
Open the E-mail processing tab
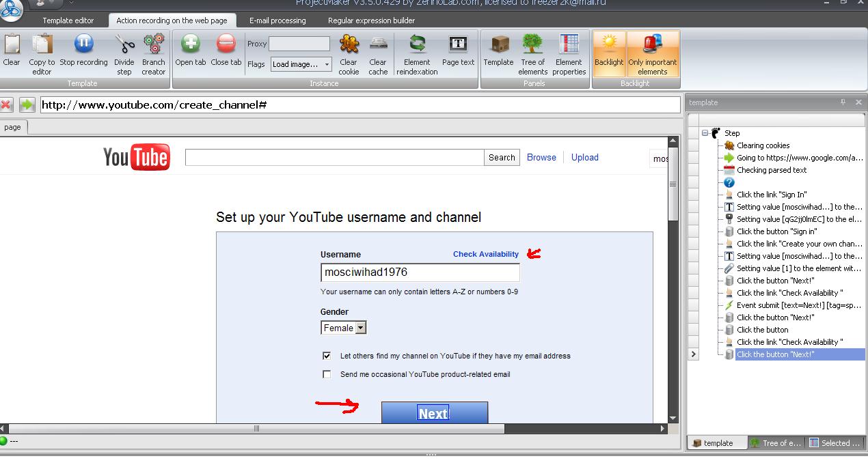pos(277,20)
